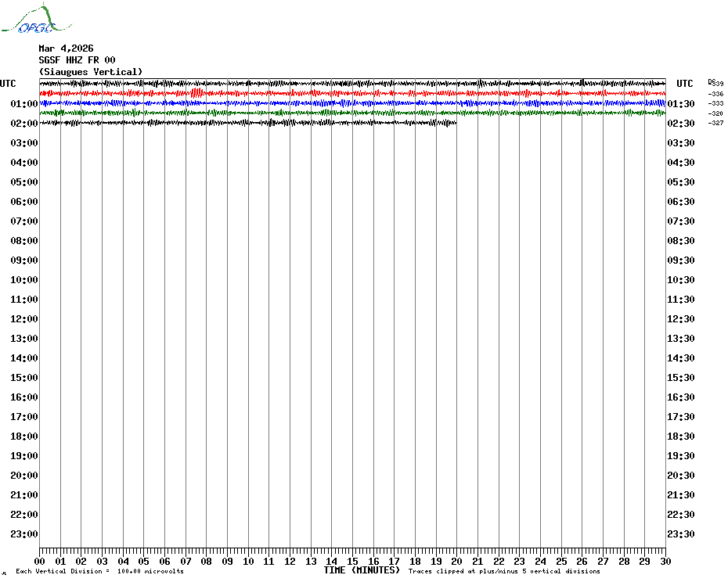Click the 01:30 label on the right
The height and width of the screenshot is (582, 728).
pos(681,103)
